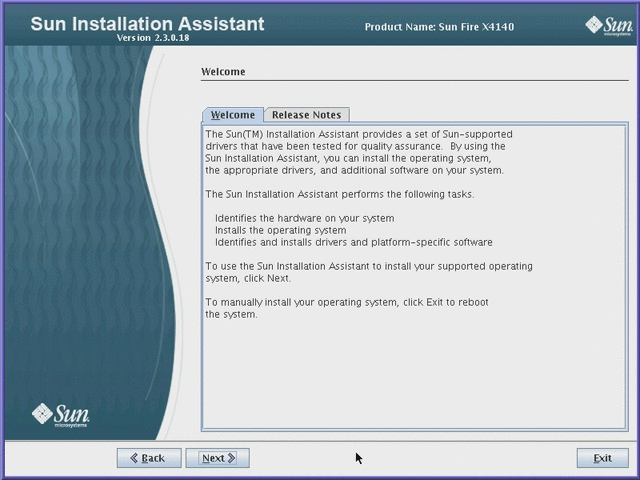Click the 'Version 2.3.0.18' label
Screen dimensions: 640x480
[153, 38]
